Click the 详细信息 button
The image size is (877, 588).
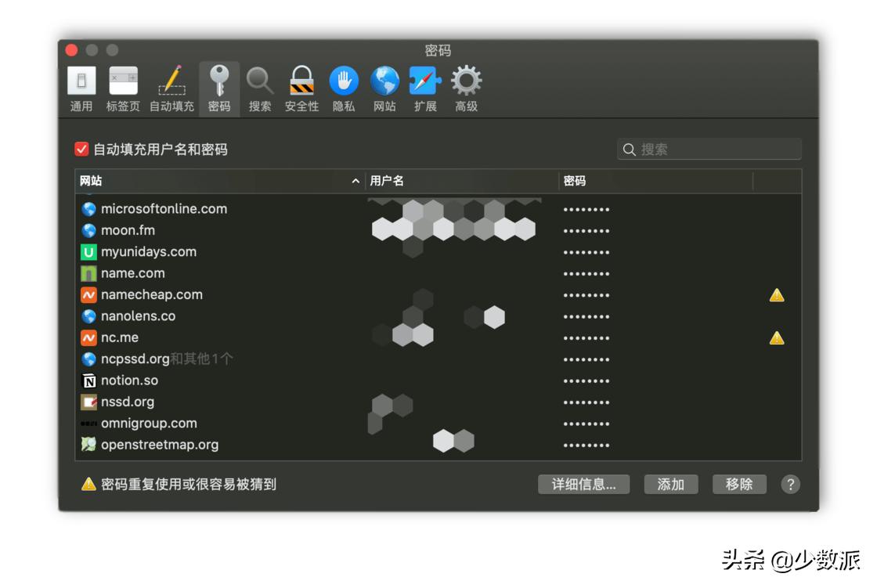tap(583, 485)
